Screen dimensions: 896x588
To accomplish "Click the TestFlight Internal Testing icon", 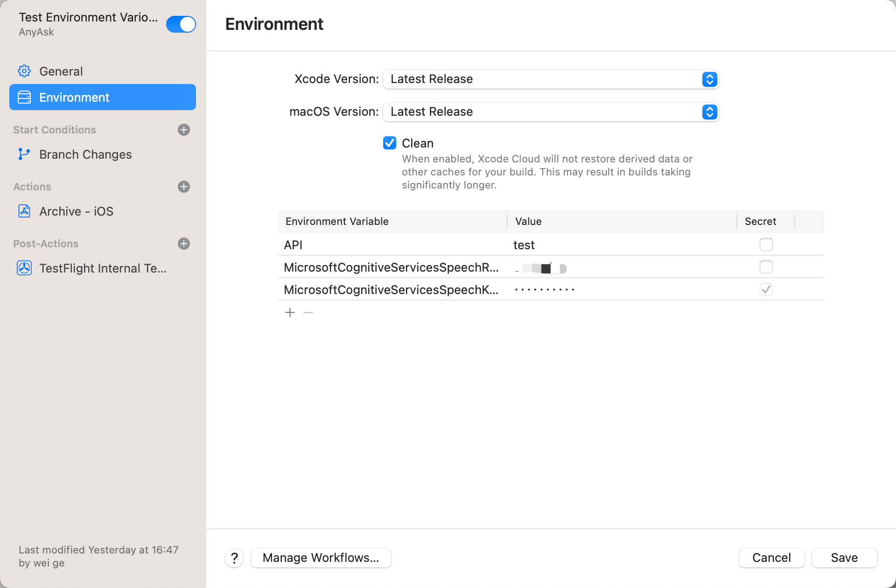I will (24, 268).
